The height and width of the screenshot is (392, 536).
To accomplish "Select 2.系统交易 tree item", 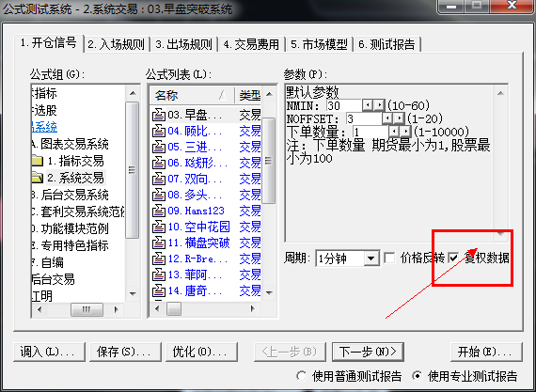I will (76, 178).
